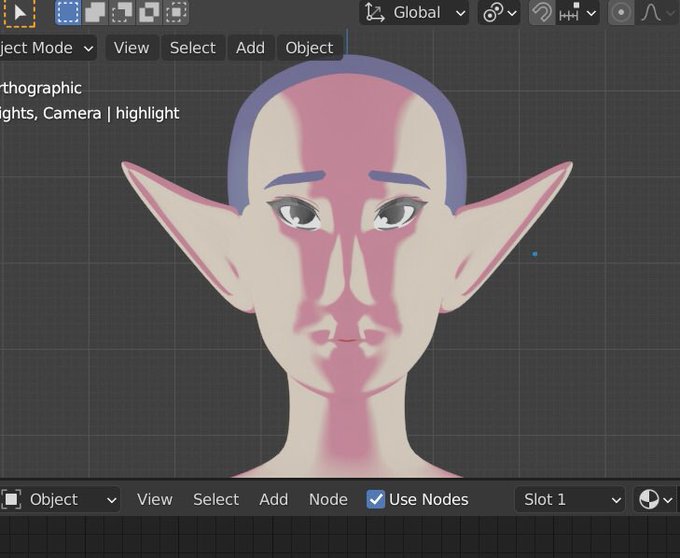This screenshot has width=680, height=558.
Task: Select the Select Box tool icon
Action: [x=20, y=13]
